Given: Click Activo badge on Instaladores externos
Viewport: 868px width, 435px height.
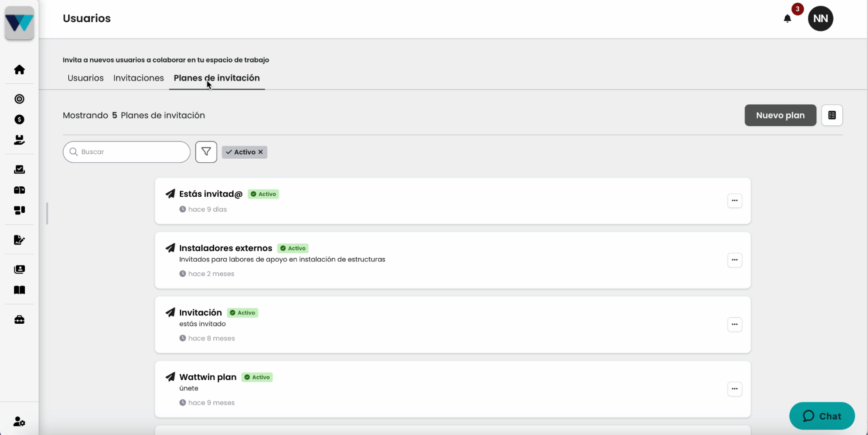Looking at the screenshot, I should pos(293,248).
